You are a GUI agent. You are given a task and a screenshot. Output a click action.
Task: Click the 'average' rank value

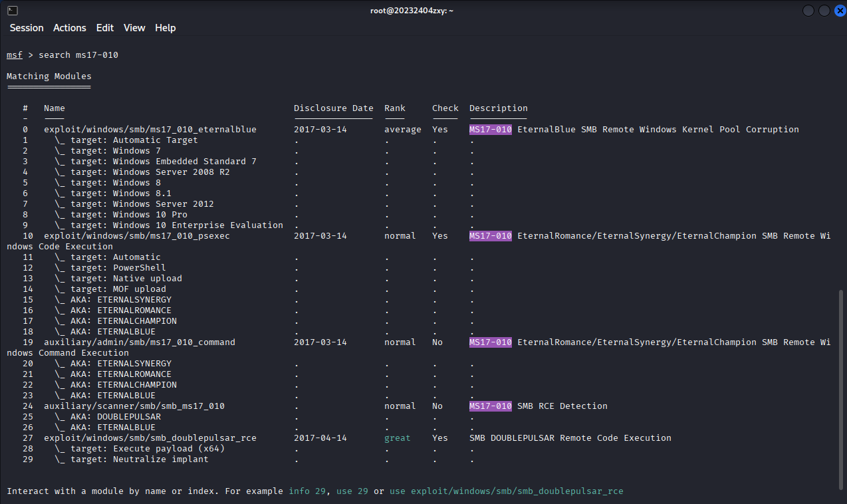click(x=403, y=130)
